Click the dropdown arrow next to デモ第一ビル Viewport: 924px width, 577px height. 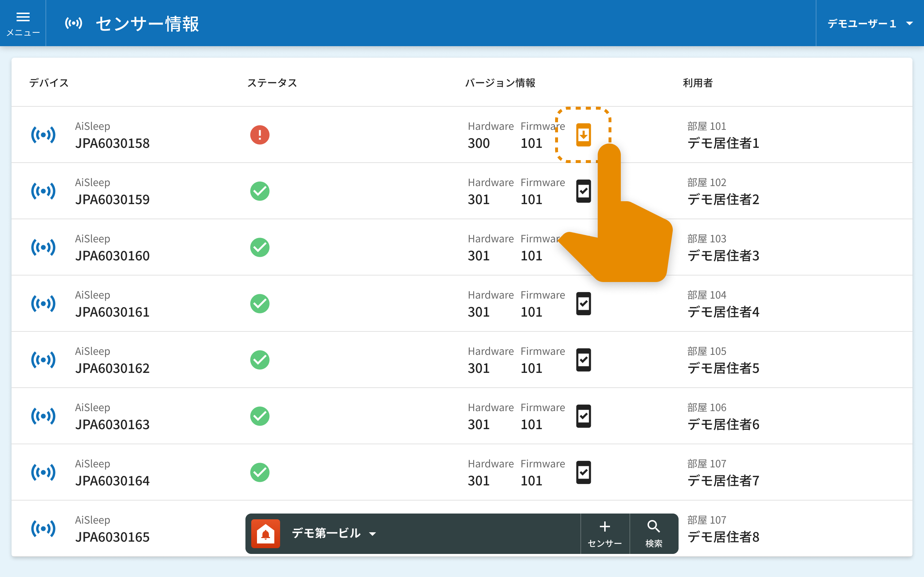coord(372,534)
